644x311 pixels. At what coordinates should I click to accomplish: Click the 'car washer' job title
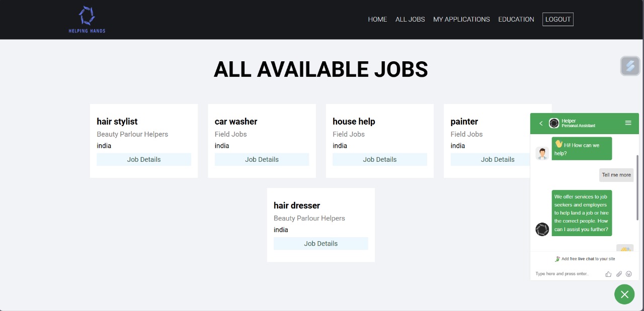click(x=236, y=122)
